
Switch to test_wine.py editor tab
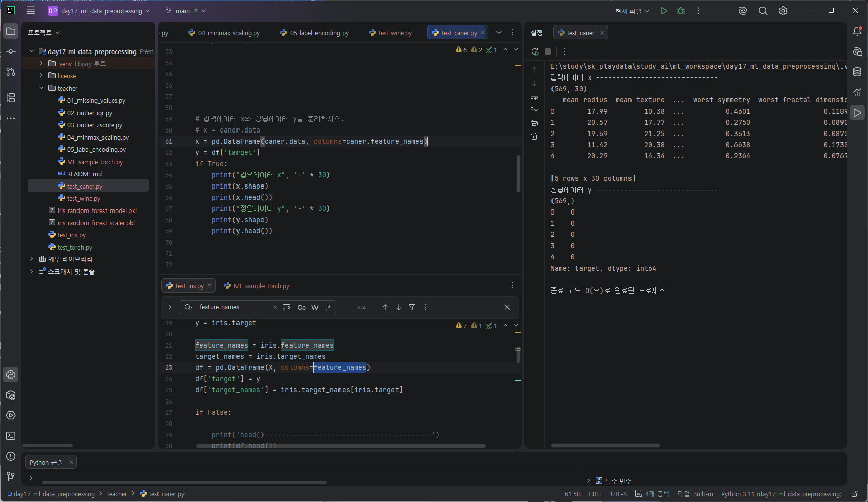[x=390, y=33]
